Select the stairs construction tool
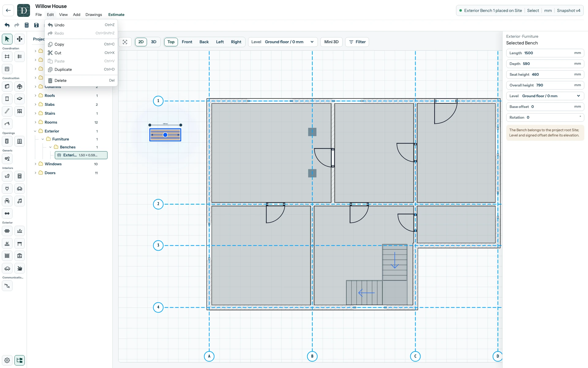Image resolution: width=588 pixels, height=368 pixels. pos(7,111)
